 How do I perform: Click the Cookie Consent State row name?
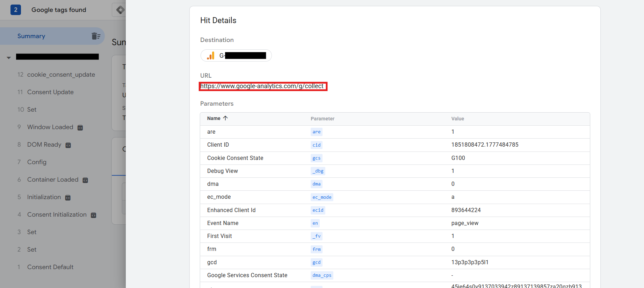coord(235,158)
